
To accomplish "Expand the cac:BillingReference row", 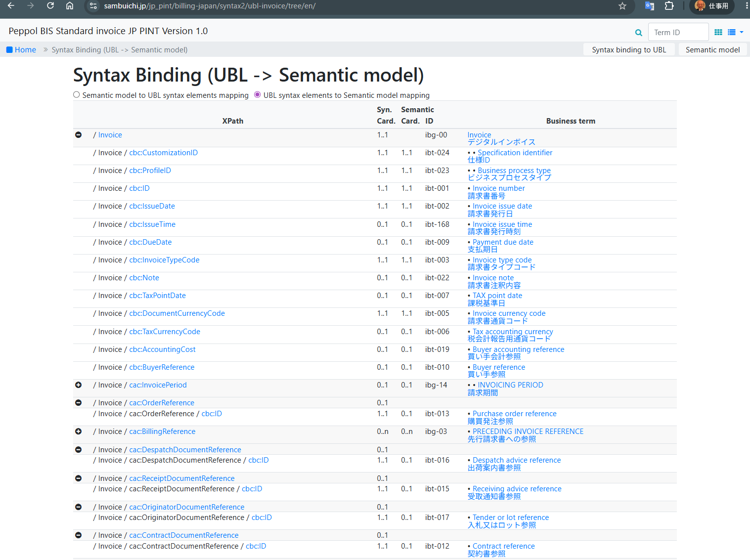I will [x=78, y=431].
